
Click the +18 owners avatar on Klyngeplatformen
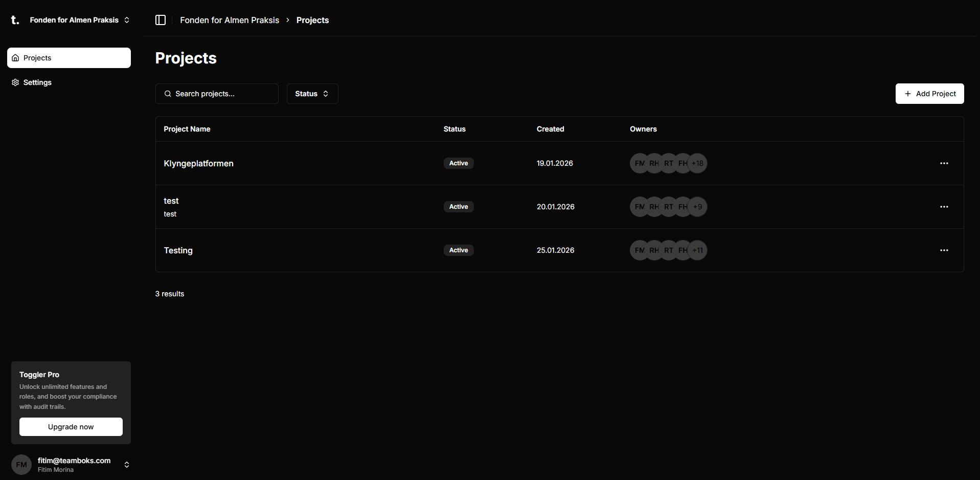698,163
